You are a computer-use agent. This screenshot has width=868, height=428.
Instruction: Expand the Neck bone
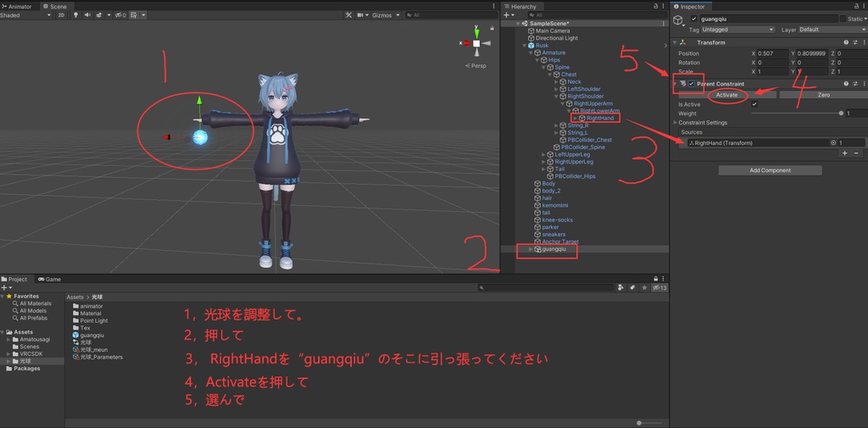(x=556, y=81)
